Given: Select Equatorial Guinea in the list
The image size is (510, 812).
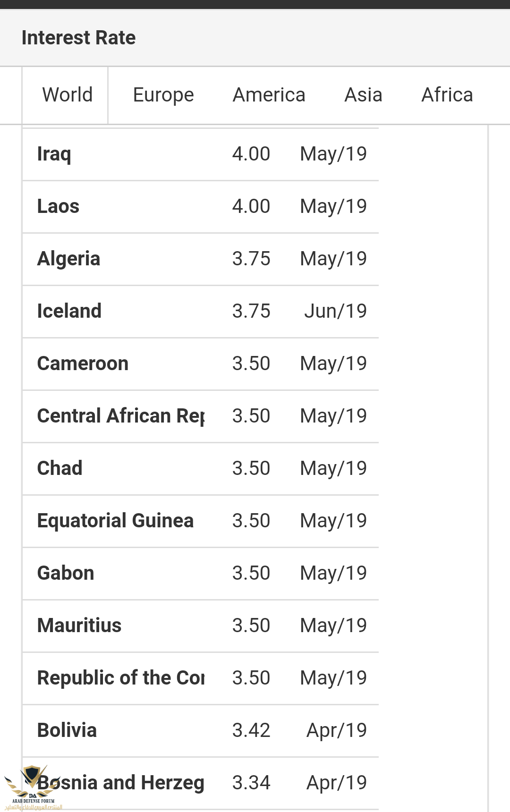Looking at the screenshot, I should coord(115,521).
